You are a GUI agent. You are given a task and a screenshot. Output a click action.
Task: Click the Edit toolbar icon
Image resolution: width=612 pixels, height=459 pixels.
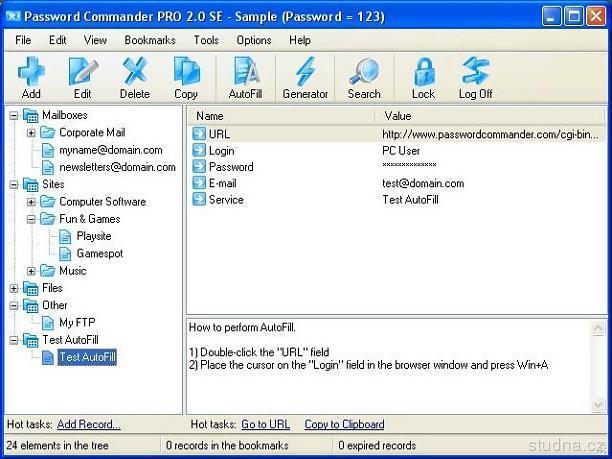coord(82,77)
